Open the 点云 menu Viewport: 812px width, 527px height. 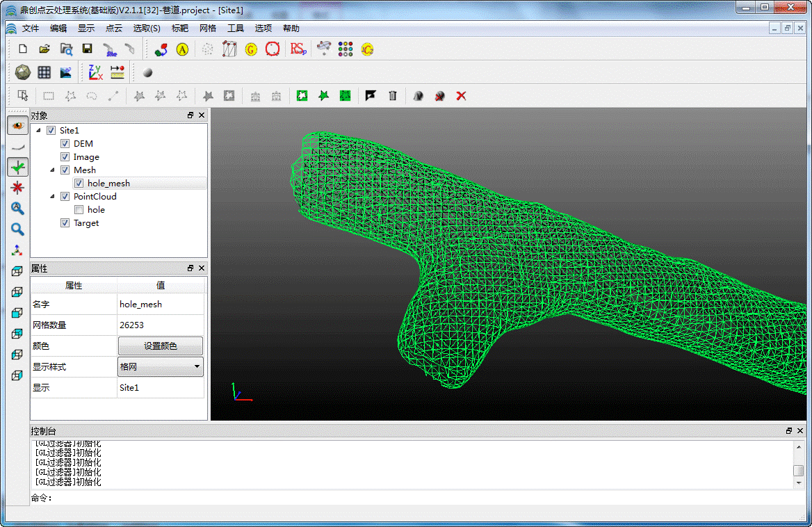coord(114,29)
